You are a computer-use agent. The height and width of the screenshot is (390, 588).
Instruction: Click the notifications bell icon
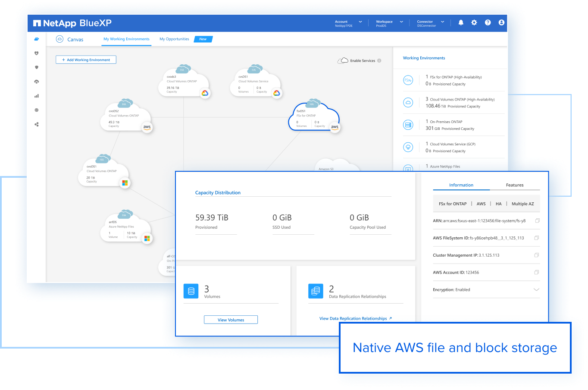pos(460,22)
